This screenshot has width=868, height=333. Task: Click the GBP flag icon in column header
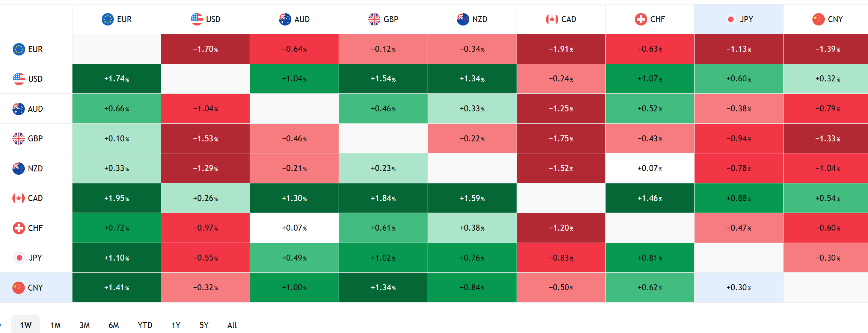pyautogui.click(x=374, y=19)
